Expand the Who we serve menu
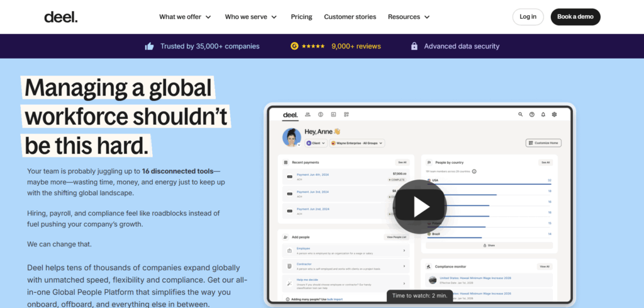This screenshot has height=308, width=644. coord(251,17)
